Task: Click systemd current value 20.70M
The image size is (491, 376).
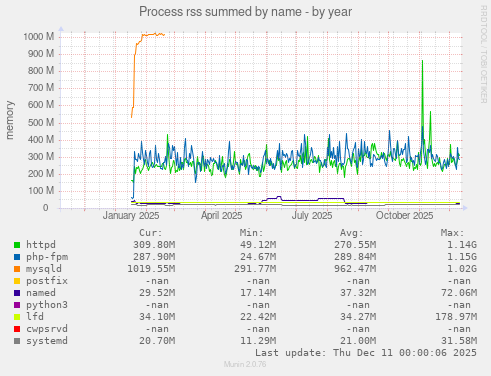Action: tap(157, 341)
